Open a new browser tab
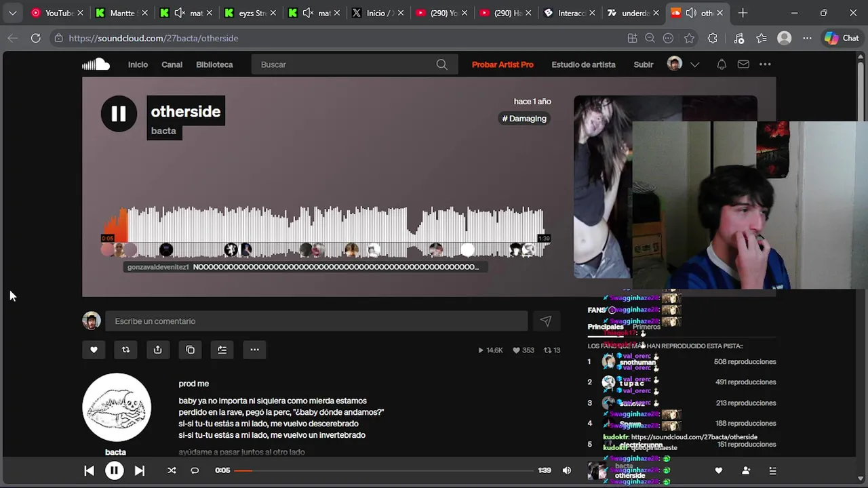Viewport: 868px width, 488px height. click(743, 13)
